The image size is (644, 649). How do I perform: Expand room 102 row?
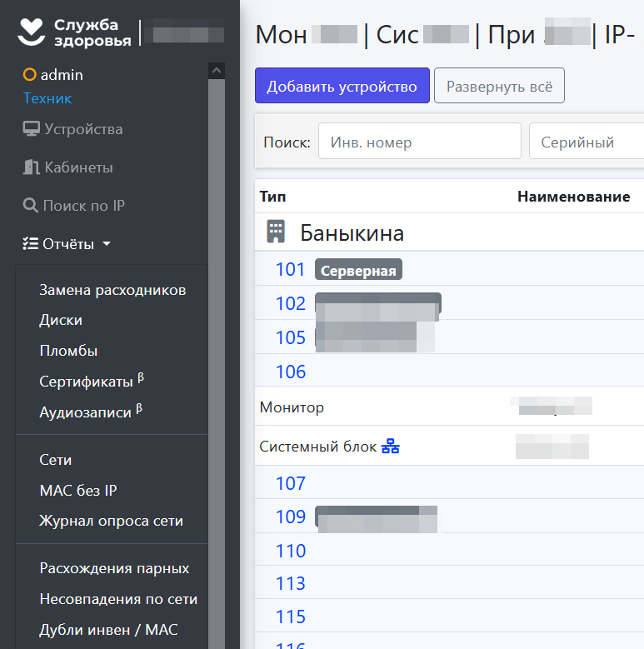click(x=291, y=303)
